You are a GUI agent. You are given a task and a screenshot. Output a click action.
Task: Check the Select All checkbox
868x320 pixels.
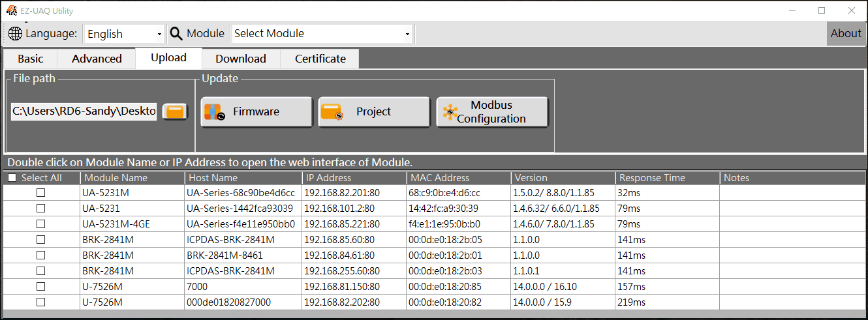click(12, 178)
